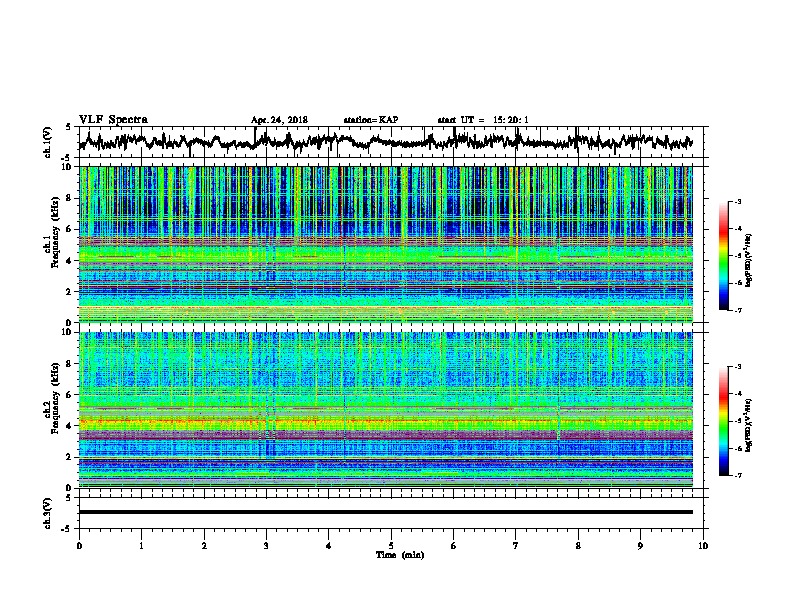The height and width of the screenshot is (612, 792).
Task: Click the ch.2 spectrogram color bar
Action: 723,421
